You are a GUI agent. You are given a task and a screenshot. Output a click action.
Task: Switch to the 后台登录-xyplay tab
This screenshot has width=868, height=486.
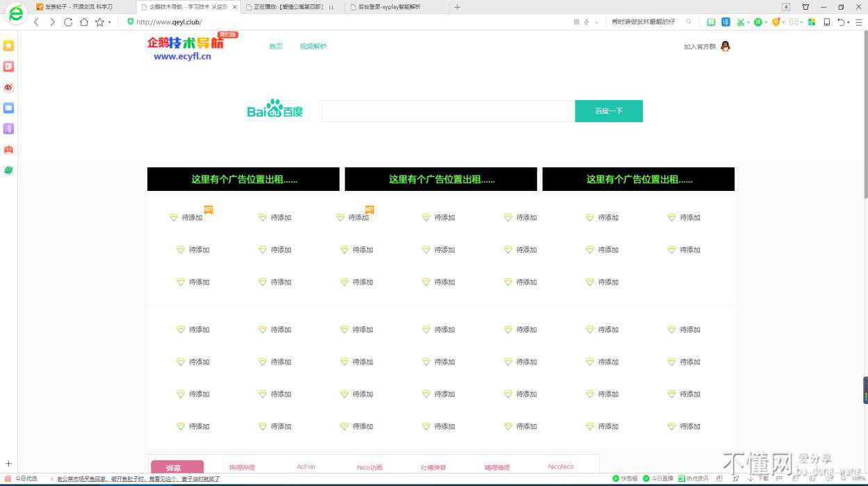click(389, 7)
